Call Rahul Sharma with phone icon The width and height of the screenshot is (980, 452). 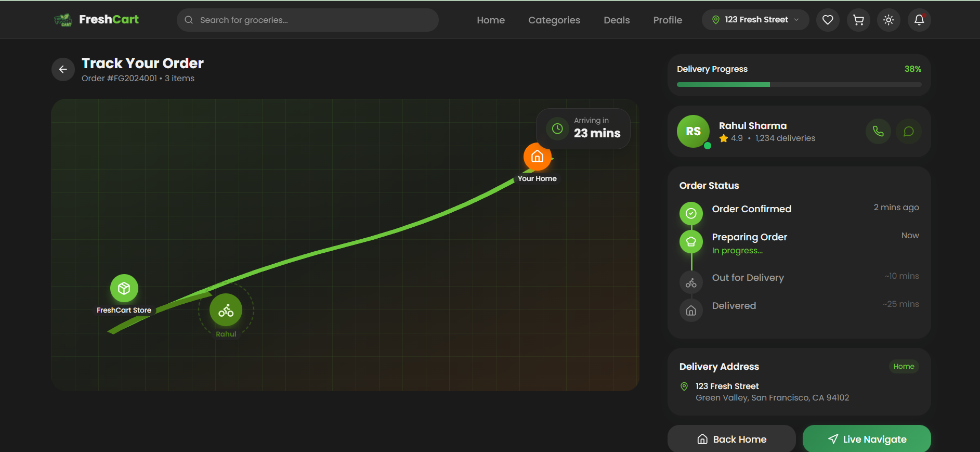pyautogui.click(x=878, y=131)
